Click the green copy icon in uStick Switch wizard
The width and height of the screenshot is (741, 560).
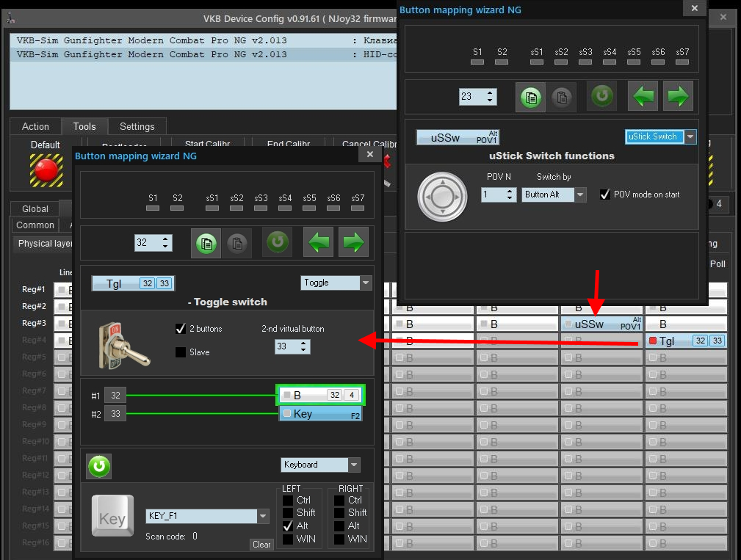531,98
